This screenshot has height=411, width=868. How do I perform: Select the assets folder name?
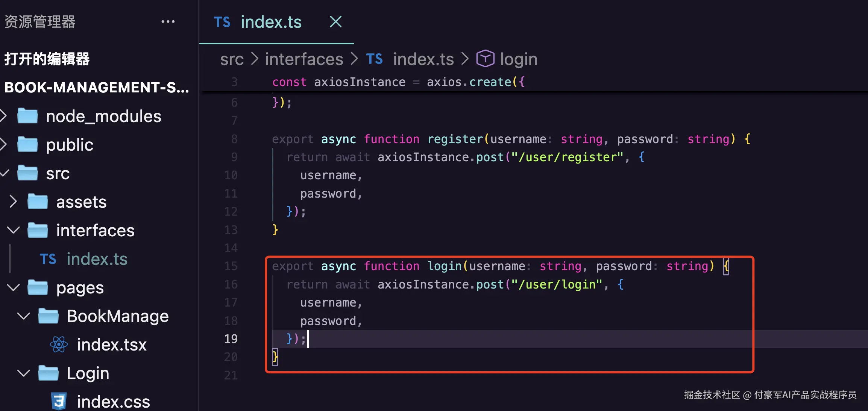click(x=81, y=202)
